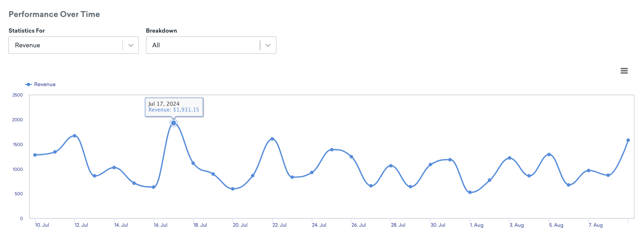Viewport: 644px width, 242px height.
Task: Open the Revenue statistics selector
Action: point(74,45)
